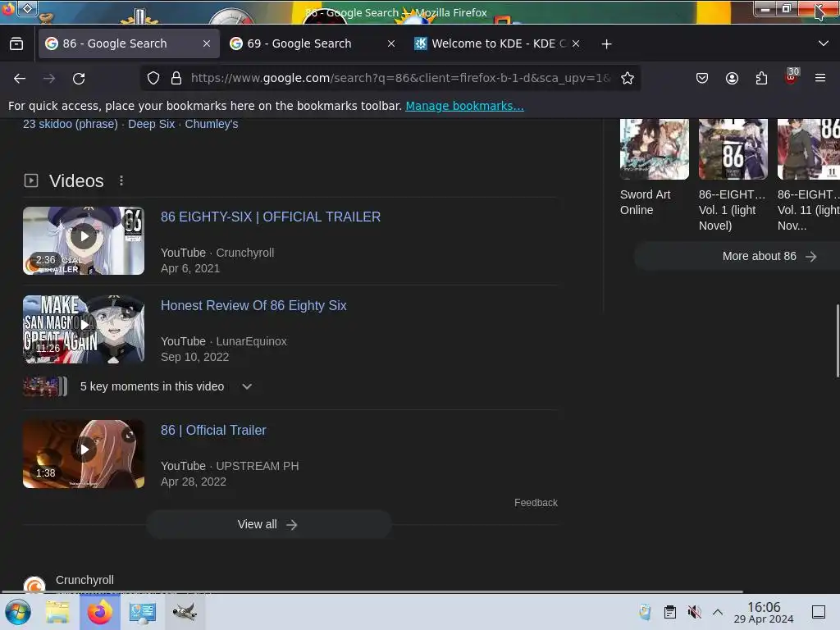This screenshot has height=630, width=840.
Task: Switch to the 69 - Google Search tab
Action: pos(312,43)
